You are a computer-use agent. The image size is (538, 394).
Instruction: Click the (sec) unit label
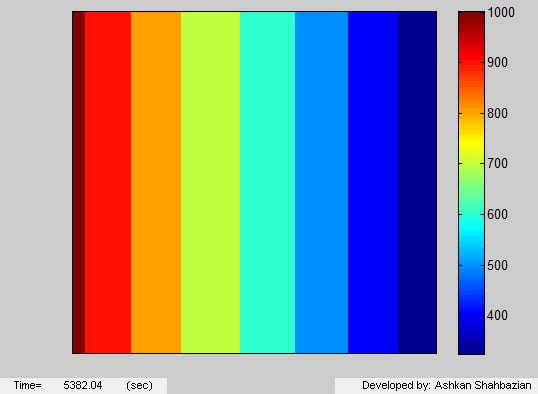pyautogui.click(x=139, y=386)
